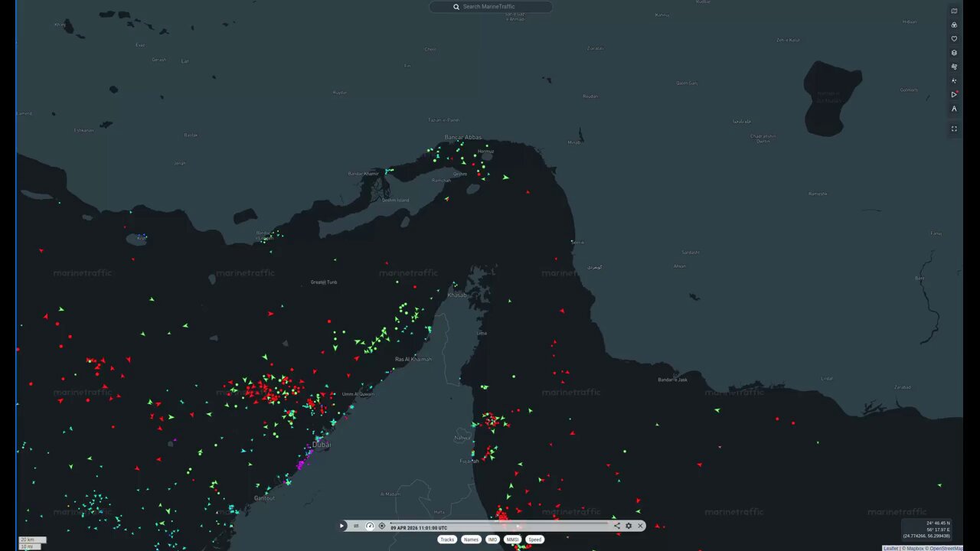Viewport: 980px width, 551px height.
Task: Toggle the loop arrows icon in playback bar
Action: pyautogui.click(x=356, y=526)
